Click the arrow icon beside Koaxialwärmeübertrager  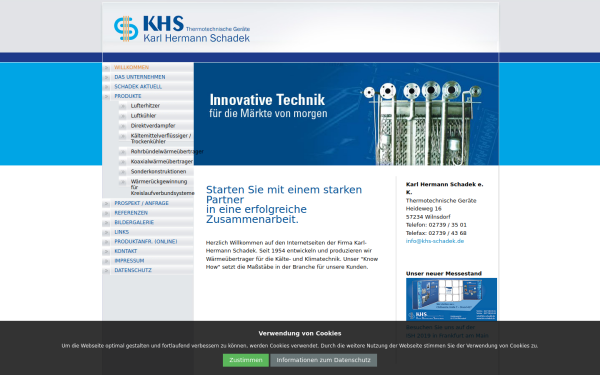[123, 162]
